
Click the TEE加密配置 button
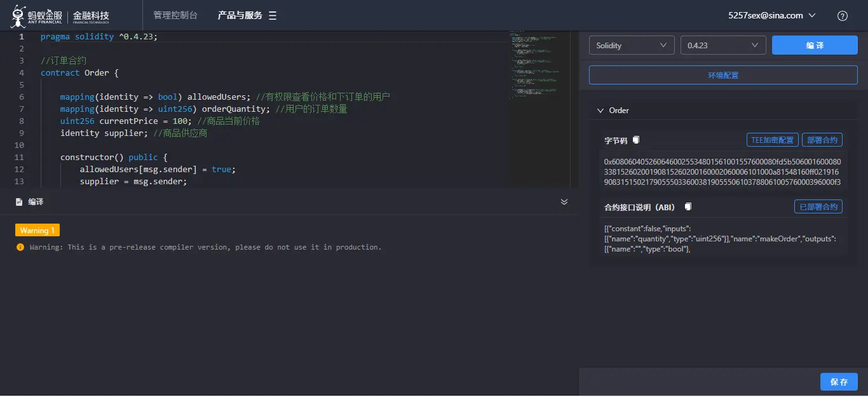772,140
